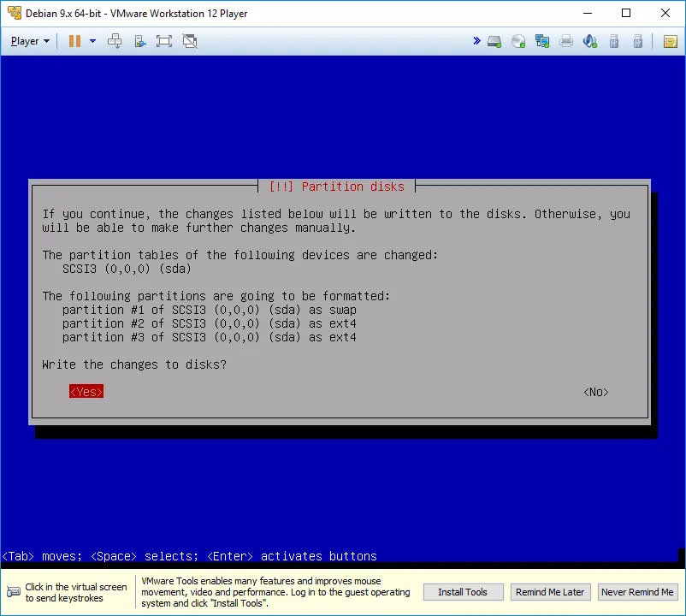
Task: Click the Send Ctrl+Alt+Del icon
Action: tap(115, 41)
